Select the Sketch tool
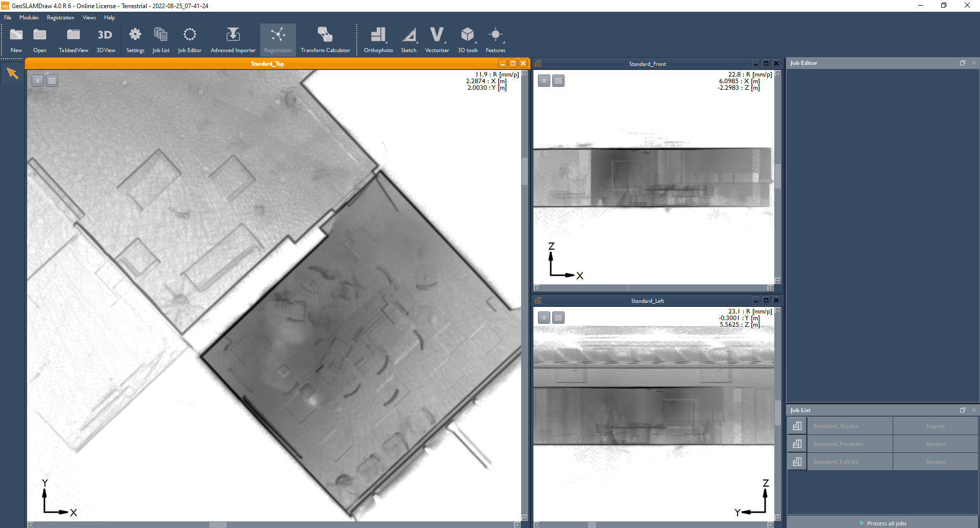Screen dimensions: 980x528 coord(408,39)
